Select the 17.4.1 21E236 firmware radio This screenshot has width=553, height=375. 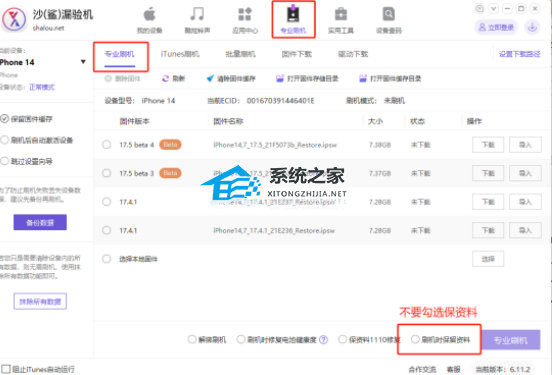(x=107, y=230)
